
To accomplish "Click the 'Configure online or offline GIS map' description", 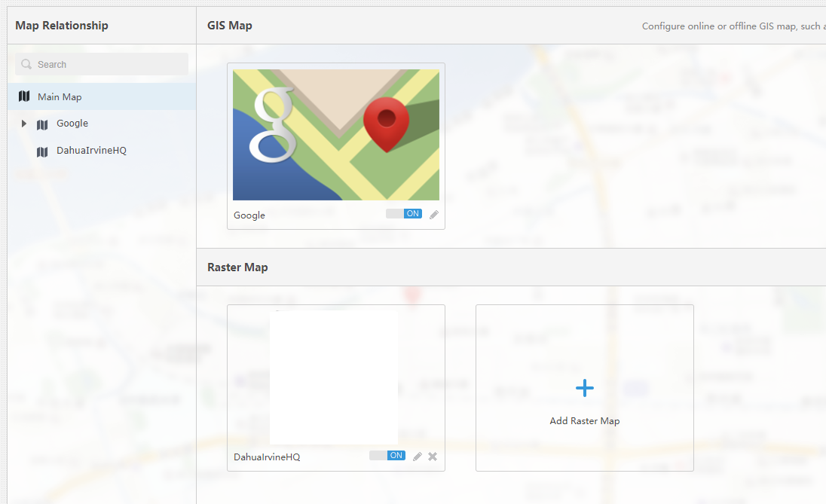I will [x=734, y=26].
